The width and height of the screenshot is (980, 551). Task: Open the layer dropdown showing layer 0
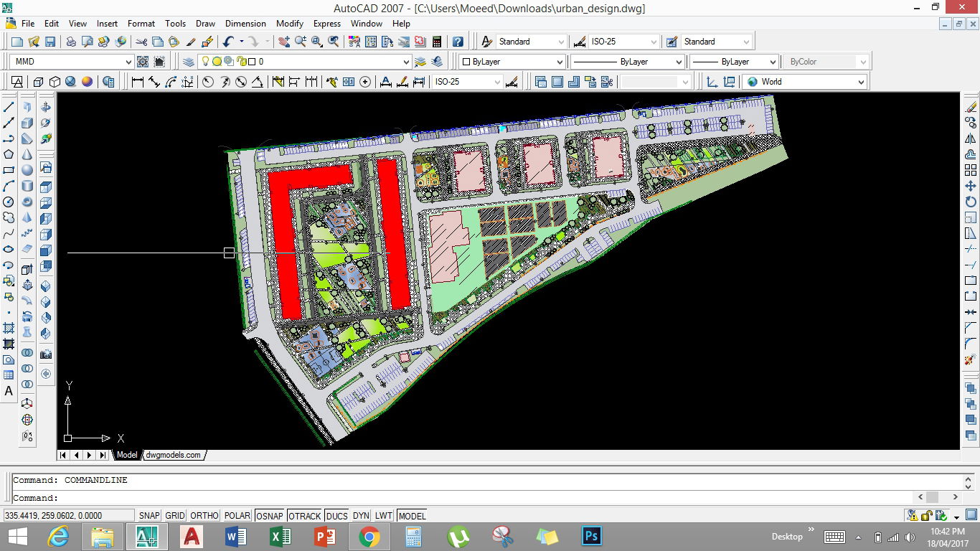[406, 60]
